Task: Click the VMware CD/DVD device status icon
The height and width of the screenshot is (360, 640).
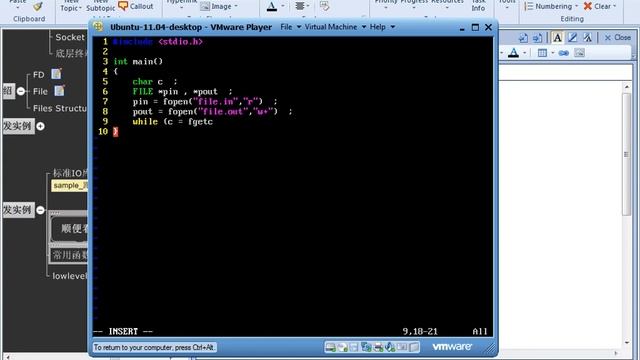Action: click(342, 347)
